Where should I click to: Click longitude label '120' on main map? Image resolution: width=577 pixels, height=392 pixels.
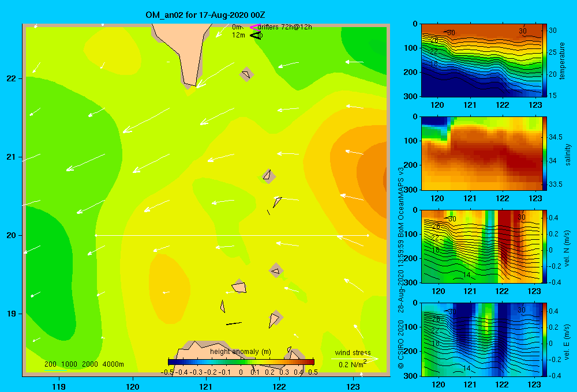(133, 386)
